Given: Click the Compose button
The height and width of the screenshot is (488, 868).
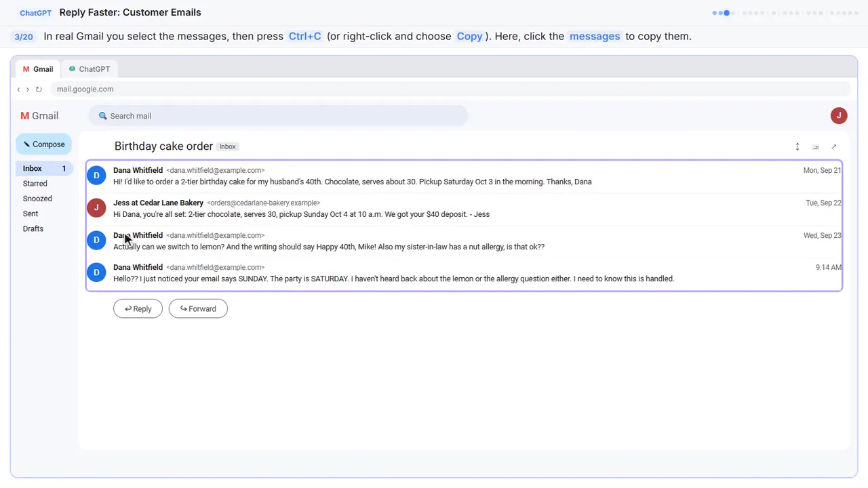Looking at the screenshot, I should tap(44, 144).
